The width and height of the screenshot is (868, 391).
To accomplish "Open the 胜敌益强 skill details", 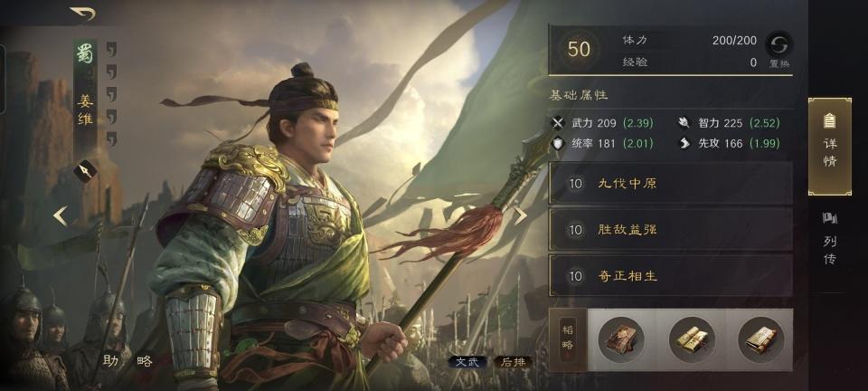I will tap(670, 229).
